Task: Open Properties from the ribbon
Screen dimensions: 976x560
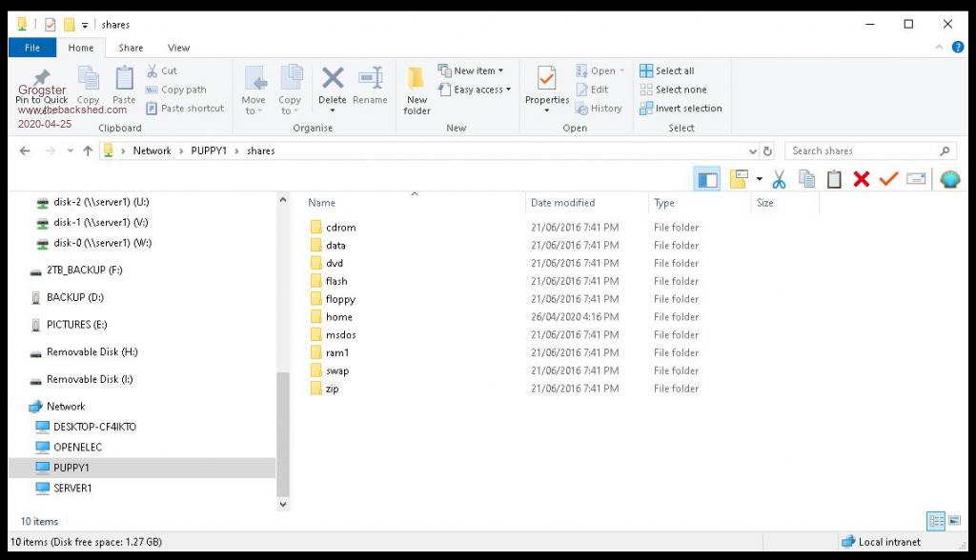Action: (x=547, y=90)
